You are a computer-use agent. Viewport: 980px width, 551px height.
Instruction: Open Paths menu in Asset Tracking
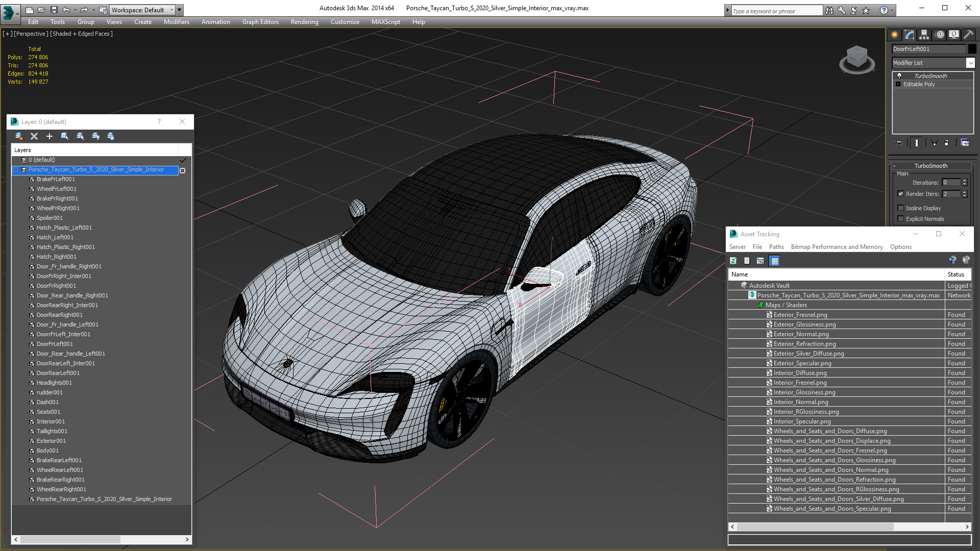[x=776, y=247]
